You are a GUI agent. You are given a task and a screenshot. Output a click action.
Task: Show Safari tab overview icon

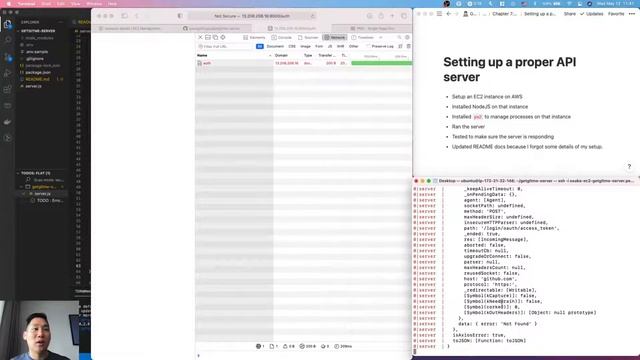coord(404,16)
